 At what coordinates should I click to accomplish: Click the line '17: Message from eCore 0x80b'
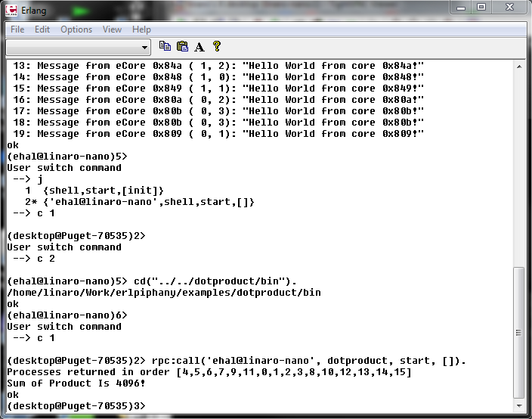(218, 111)
